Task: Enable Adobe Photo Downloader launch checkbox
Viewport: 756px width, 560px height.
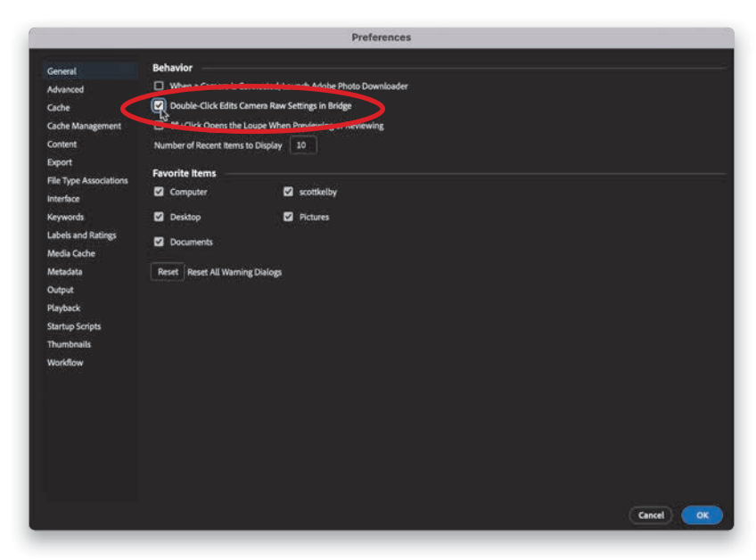Action: pyautogui.click(x=159, y=86)
